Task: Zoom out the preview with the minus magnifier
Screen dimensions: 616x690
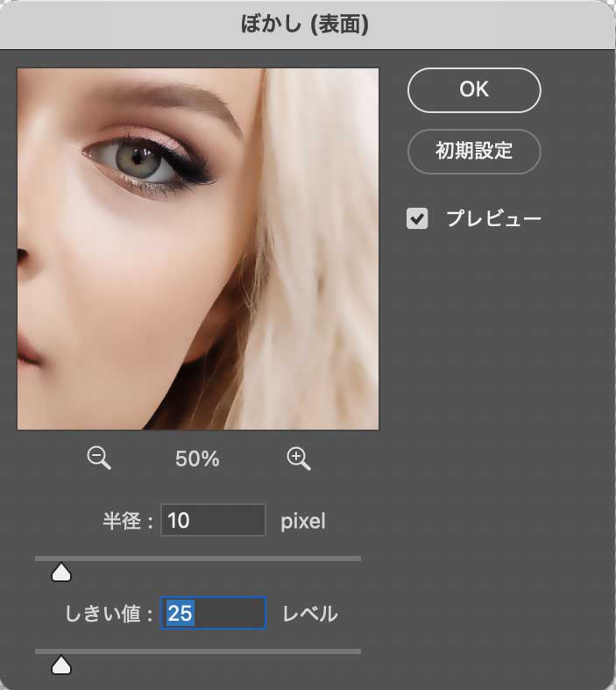Action: pyautogui.click(x=99, y=458)
